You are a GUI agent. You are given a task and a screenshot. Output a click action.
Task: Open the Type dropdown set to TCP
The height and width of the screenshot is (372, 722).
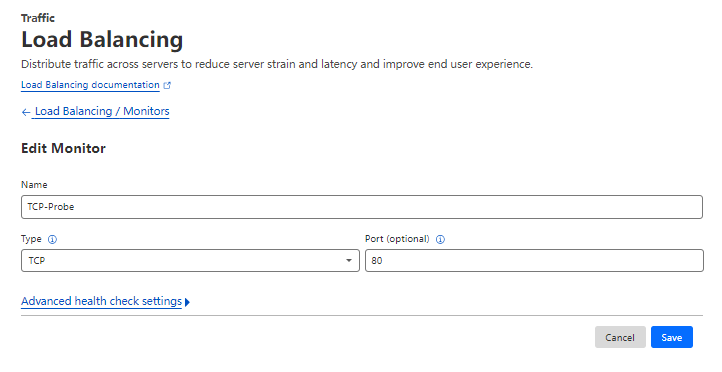[x=190, y=261]
